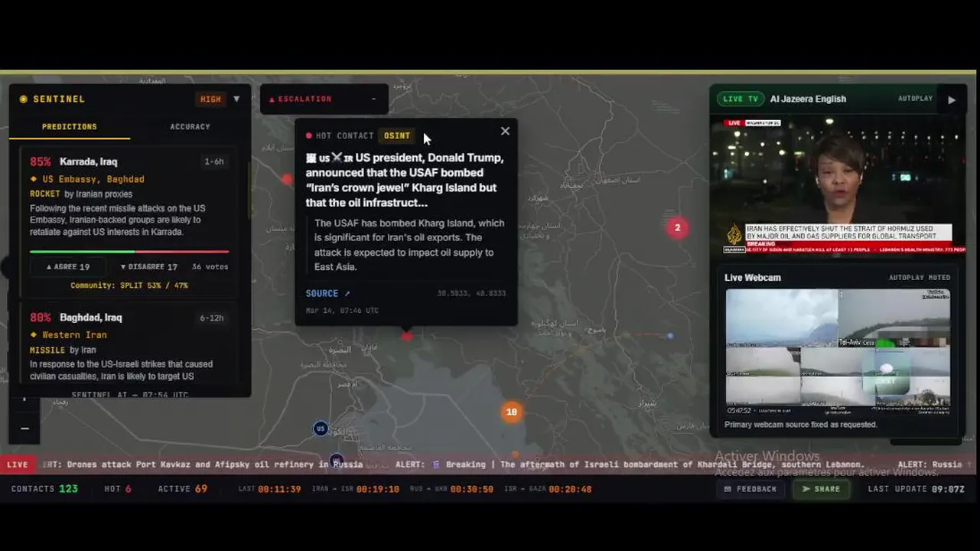980x551 pixels.
Task: Click the external link arrow beside Source
Action: point(347,293)
